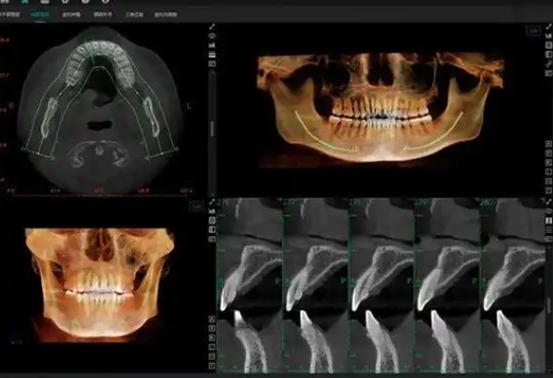Image resolution: width=553 pixels, height=378 pixels.
Task: Click the measure tool icon of panoramic view
Action: click(548, 27)
